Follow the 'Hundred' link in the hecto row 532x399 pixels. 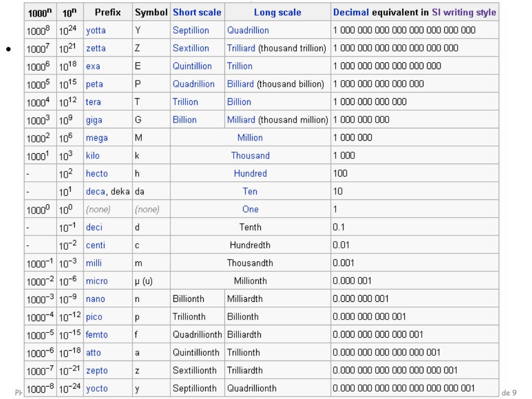click(x=250, y=174)
